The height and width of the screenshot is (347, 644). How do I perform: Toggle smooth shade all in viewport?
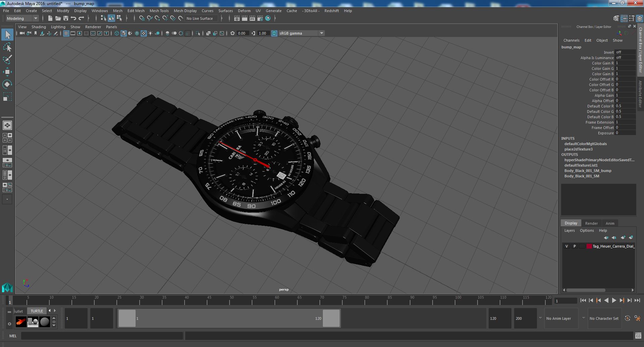(123, 33)
